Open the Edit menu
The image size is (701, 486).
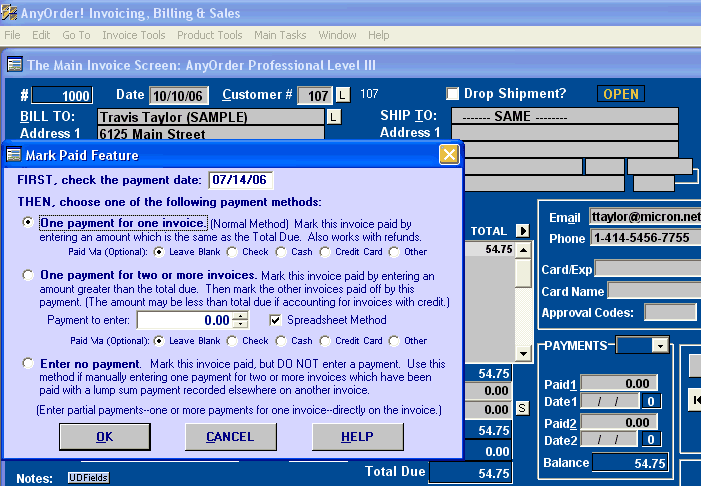pyautogui.click(x=41, y=35)
